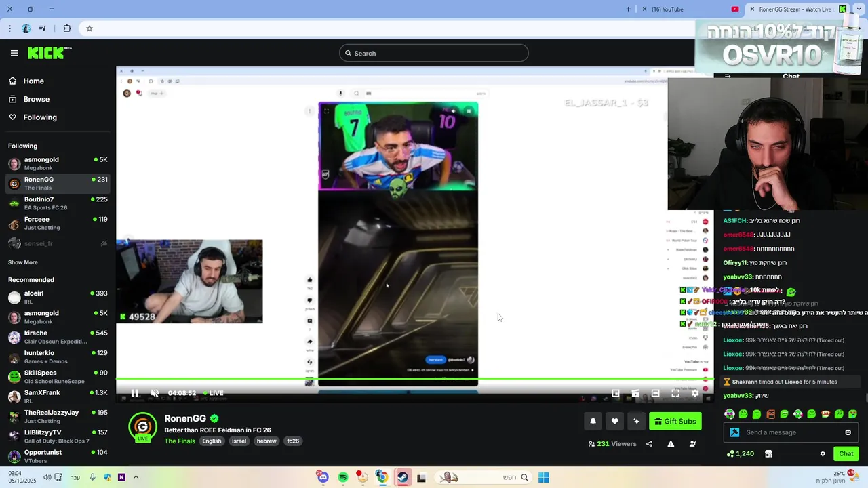Open aloeirl recommended channel
Viewport: 868px width, 488px height.
tap(58, 297)
